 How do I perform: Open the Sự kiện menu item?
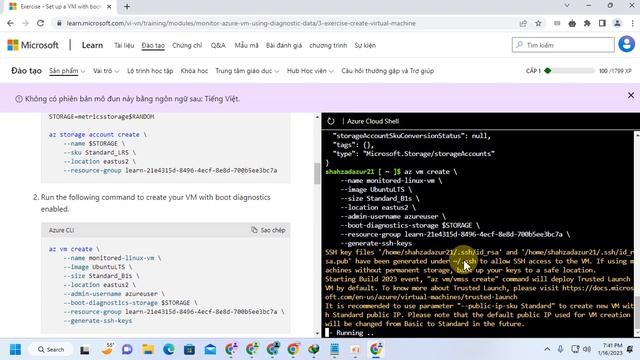pyautogui.click(x=365, y=45)
